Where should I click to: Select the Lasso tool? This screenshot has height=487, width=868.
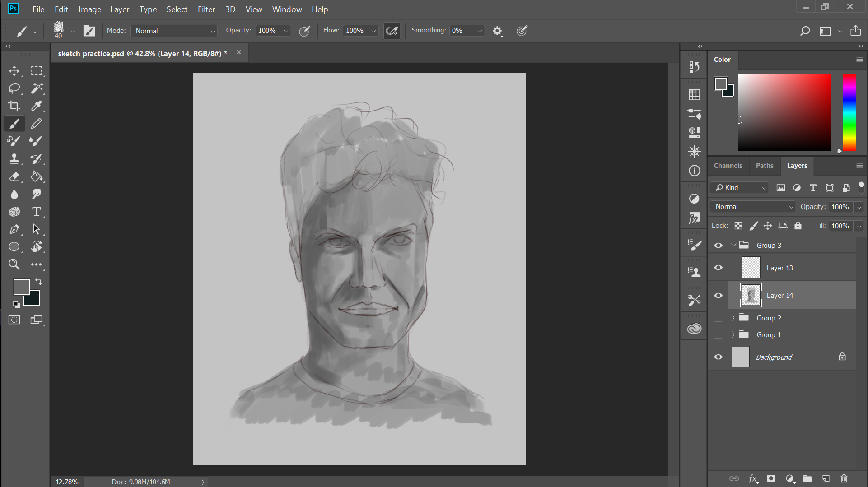pos(14,88)
